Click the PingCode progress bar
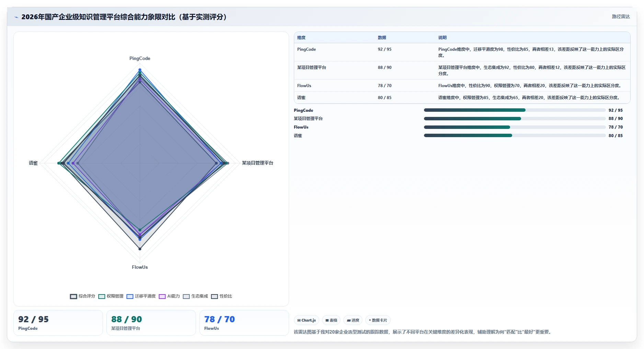 click(515, 110)
